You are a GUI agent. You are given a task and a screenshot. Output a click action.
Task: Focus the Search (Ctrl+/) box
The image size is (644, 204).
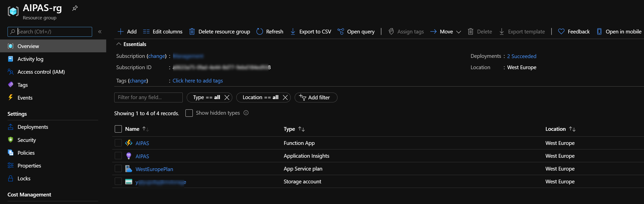click(50, 32)
